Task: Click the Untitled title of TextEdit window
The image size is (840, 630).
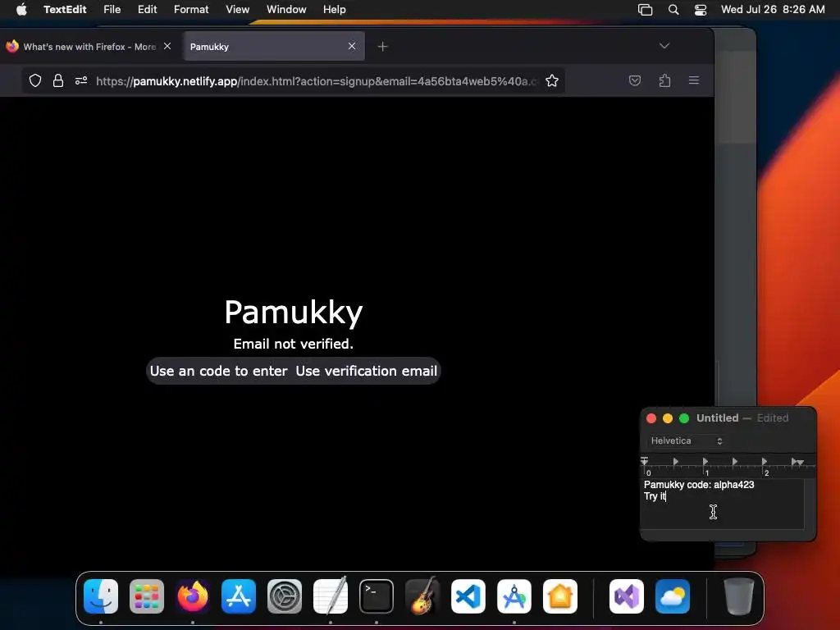Action: pos(717,418)
